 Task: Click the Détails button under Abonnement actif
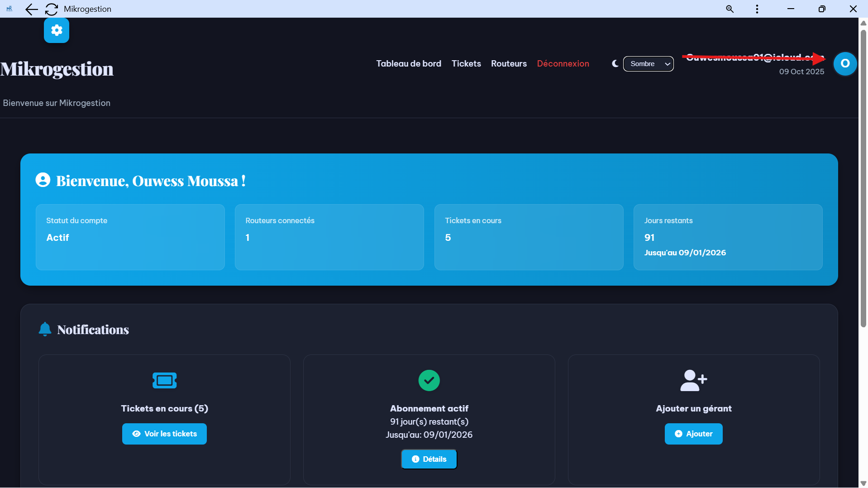429,459
